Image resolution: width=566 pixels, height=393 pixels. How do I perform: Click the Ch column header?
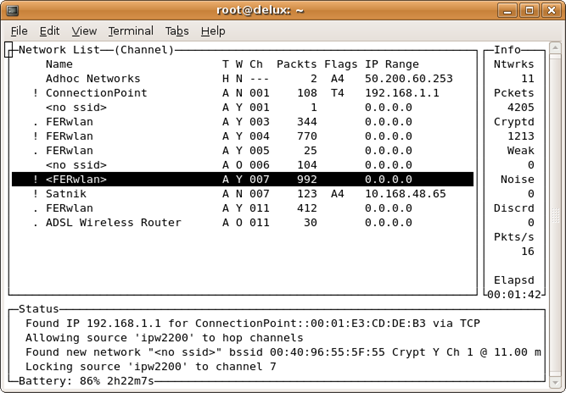(256, 64)
